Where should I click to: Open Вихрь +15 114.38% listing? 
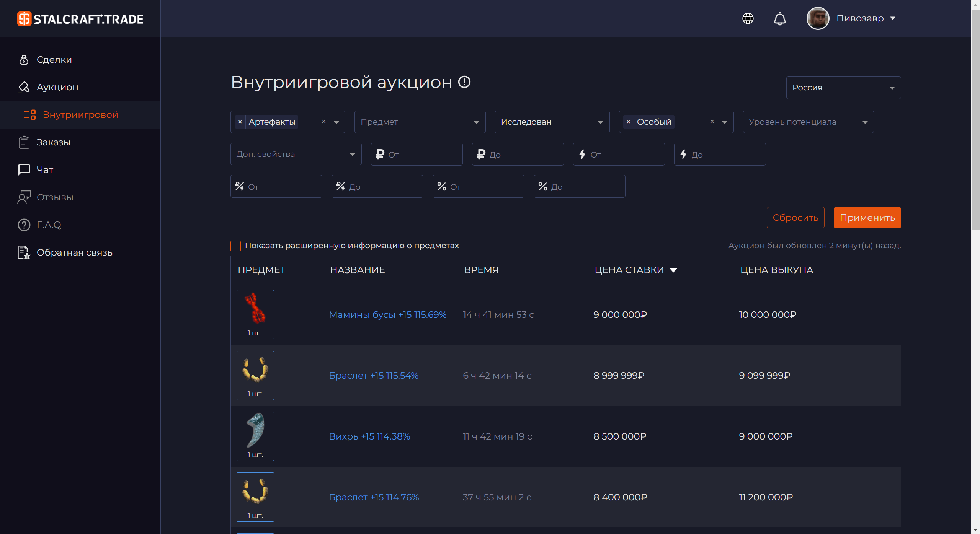pos(369,436)
